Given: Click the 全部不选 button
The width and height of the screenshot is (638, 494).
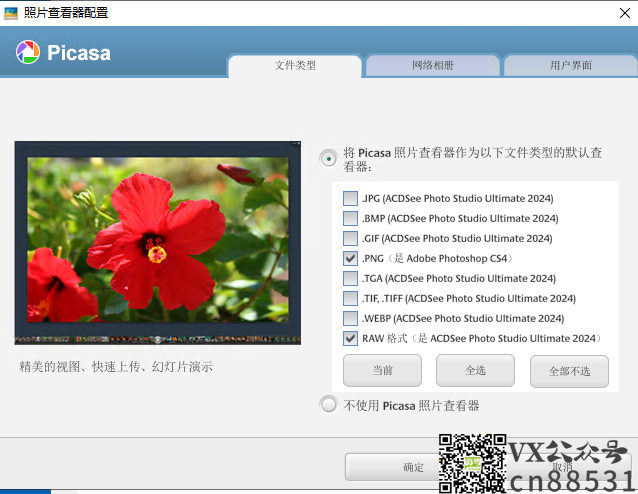Looking at the screenshot, I should 569,371.
